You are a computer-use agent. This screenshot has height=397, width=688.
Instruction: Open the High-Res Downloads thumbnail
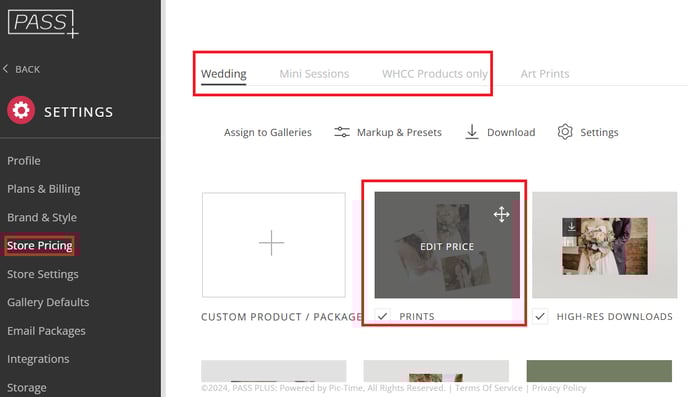click(605, 245)
